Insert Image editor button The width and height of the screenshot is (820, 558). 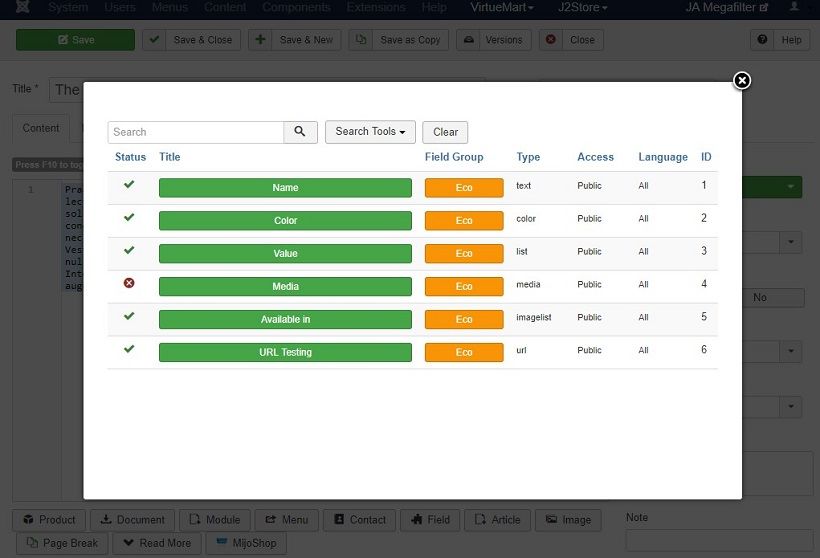click(568, 520)
